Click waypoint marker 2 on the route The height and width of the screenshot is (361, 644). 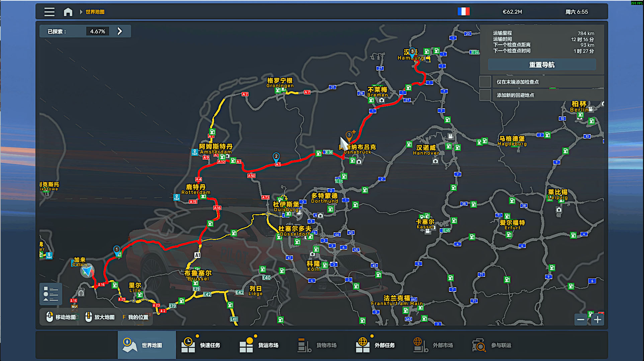[276, 157]
